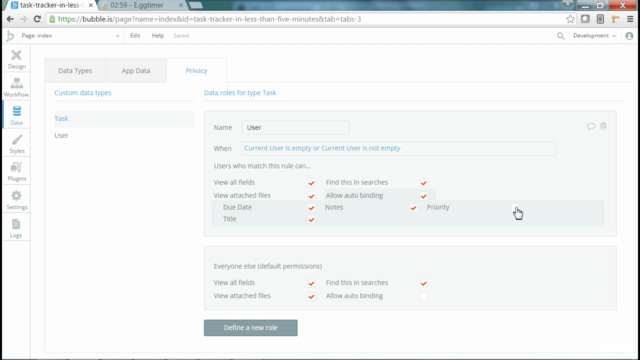Delete the User role with trash icon

pyautogui.click(x=603, y=126)
